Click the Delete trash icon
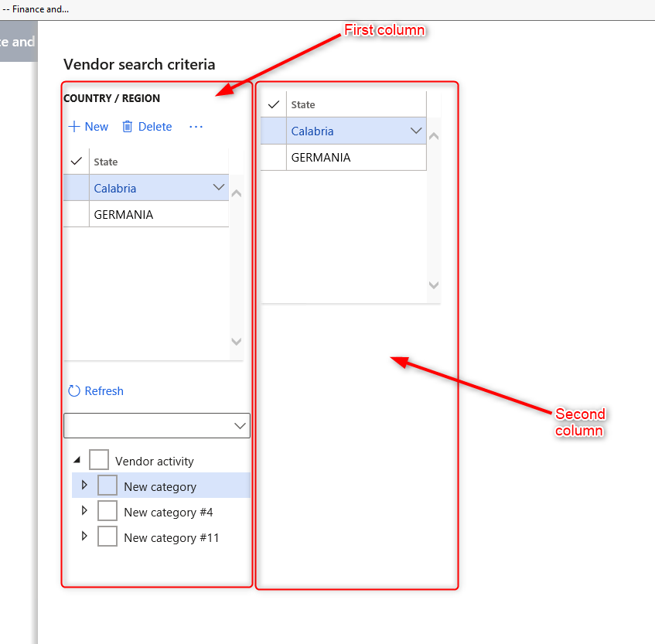 (128, 127)
